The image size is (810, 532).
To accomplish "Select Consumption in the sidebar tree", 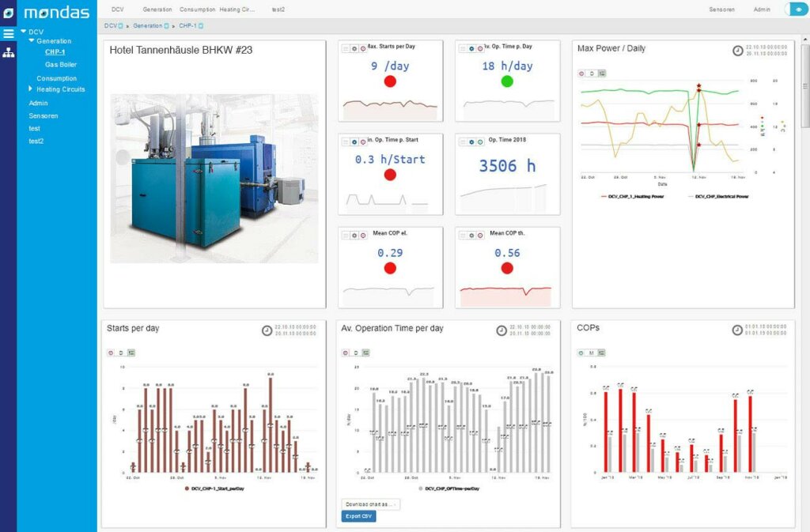I will [56, 78].
